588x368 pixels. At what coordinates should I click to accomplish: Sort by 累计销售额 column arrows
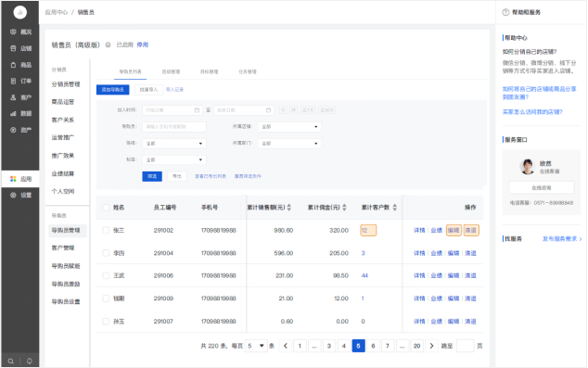pyautogui.click(x=289, y=208)
